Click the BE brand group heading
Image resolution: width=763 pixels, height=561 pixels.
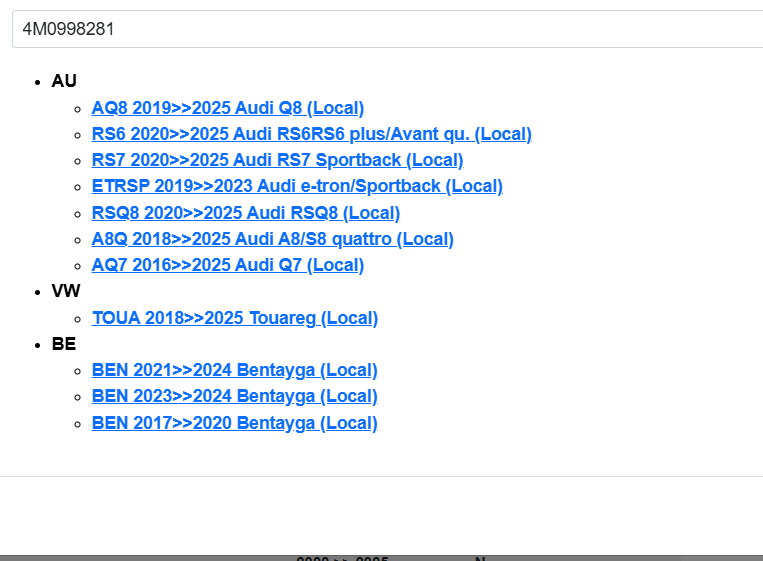[64, 344]
